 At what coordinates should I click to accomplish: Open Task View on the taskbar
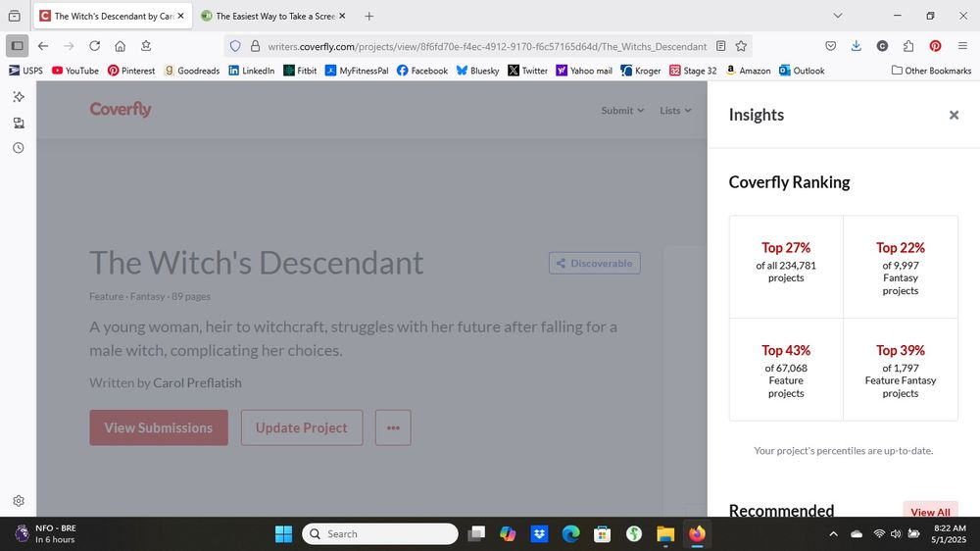(x=476, y=534)
